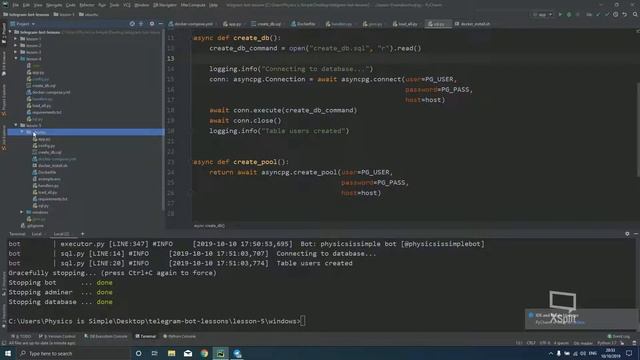Click the locate-file target icon in the Project panel

pyautogui.click(x=132, y=24)
